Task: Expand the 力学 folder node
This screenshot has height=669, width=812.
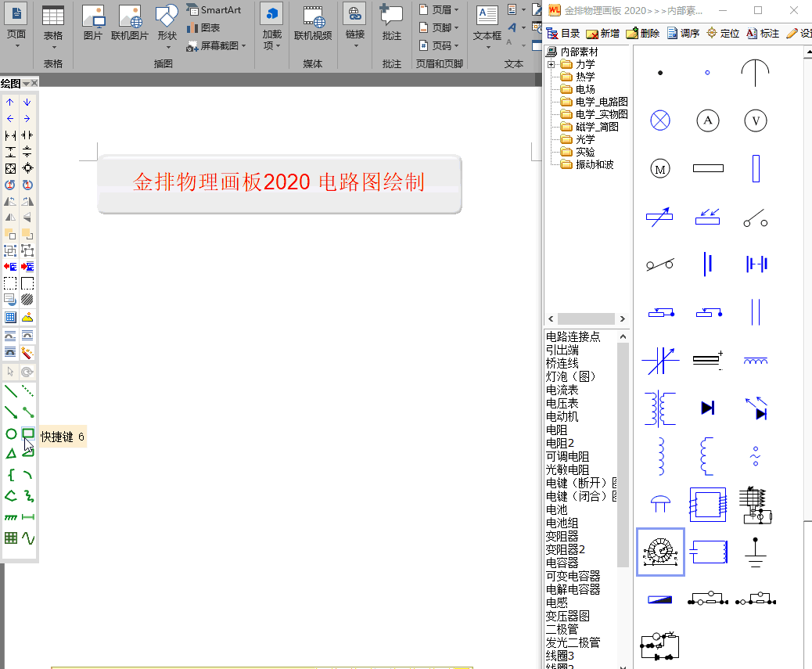Action: point(551,65)
